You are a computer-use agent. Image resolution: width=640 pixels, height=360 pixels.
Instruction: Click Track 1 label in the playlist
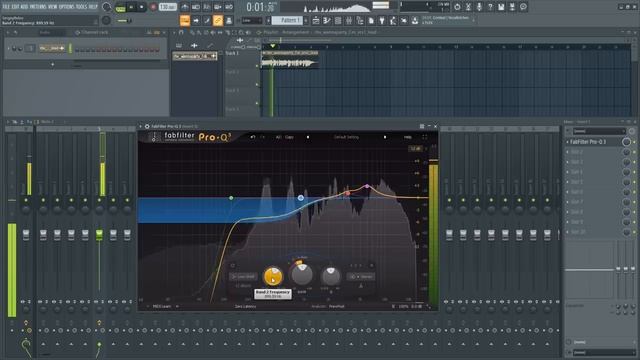232,53
